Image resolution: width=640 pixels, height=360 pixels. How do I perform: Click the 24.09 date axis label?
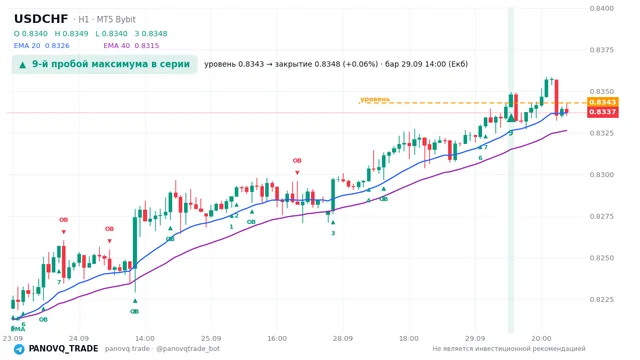[x=79, y=338]
